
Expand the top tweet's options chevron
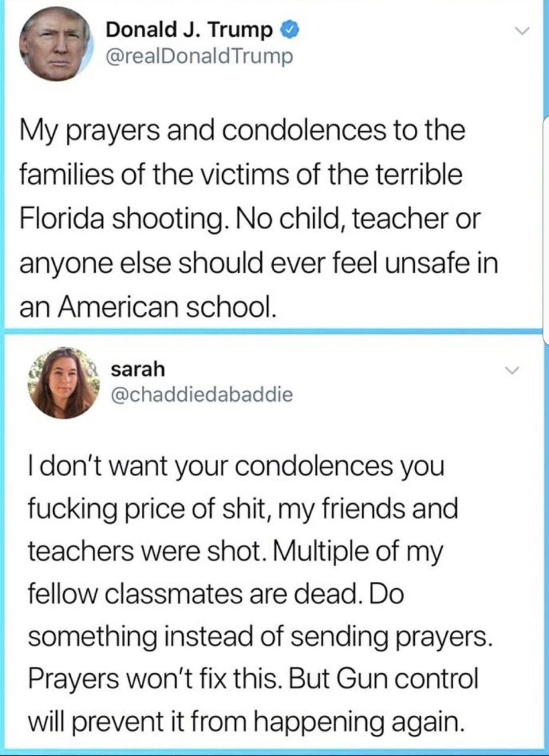522,31
